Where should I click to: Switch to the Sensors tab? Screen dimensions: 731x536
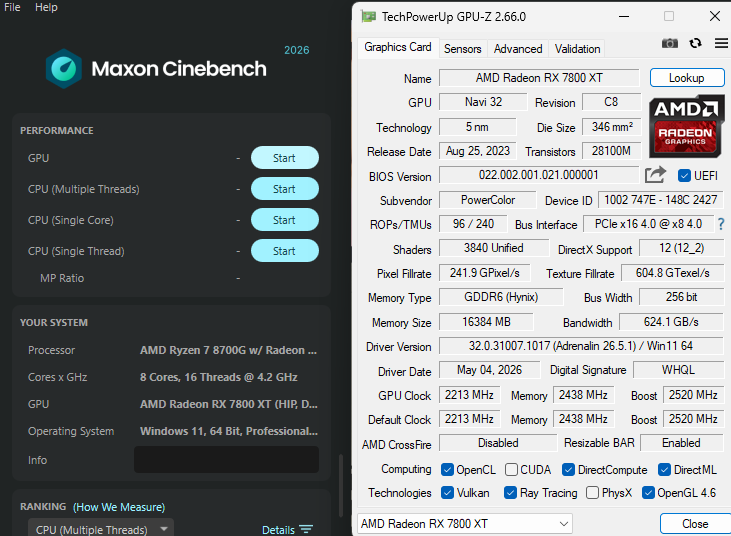point(462,49)
